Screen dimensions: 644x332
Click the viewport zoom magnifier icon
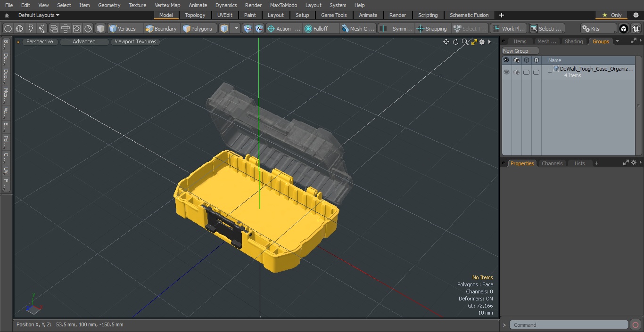tap(465, 42)
